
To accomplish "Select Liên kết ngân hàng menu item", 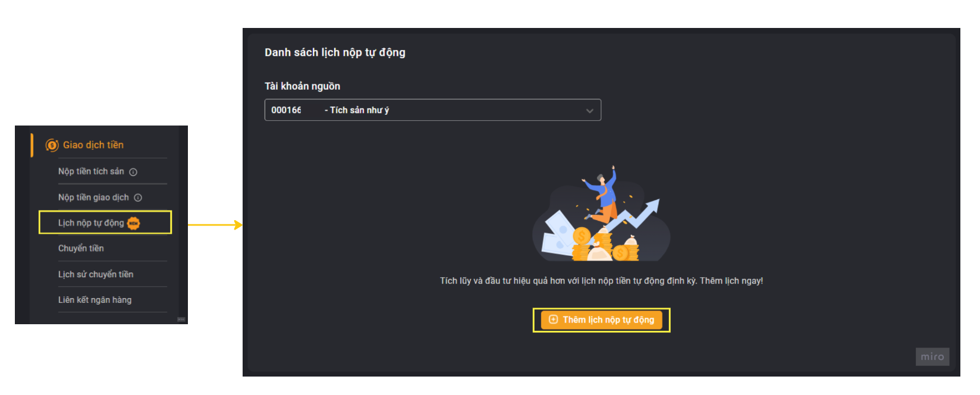I will click(95, 300).
